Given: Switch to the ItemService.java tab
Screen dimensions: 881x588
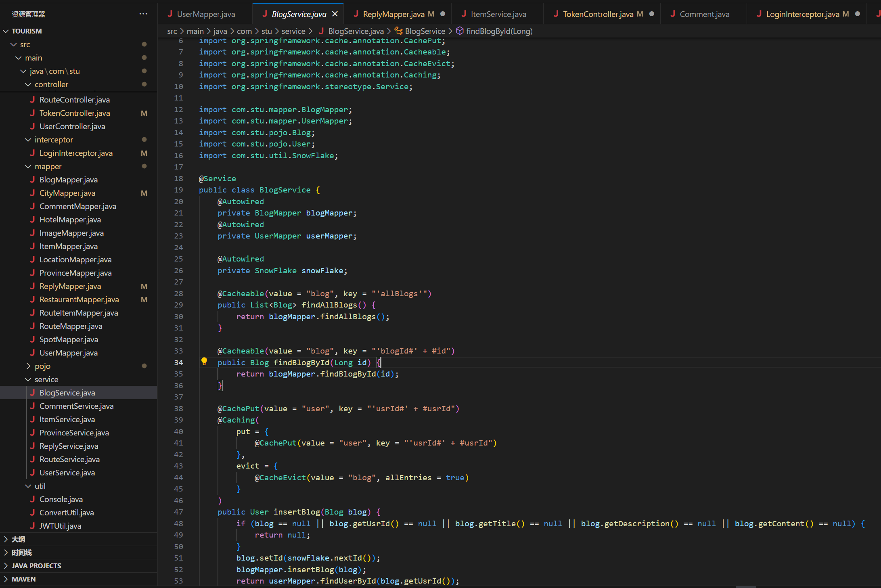Looking at the screenshot, I should point(498,14).
